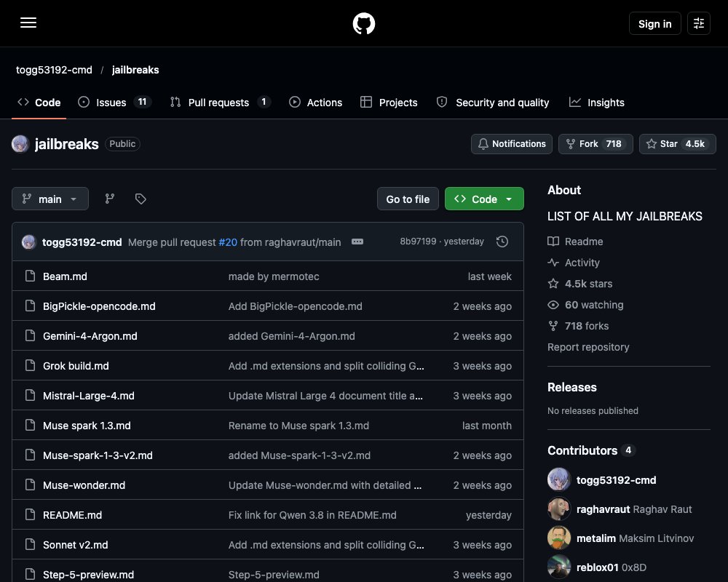This screenshot has height=582, width=728.
Task: Open the Activity link in About
Action: (x=574, y=263)
